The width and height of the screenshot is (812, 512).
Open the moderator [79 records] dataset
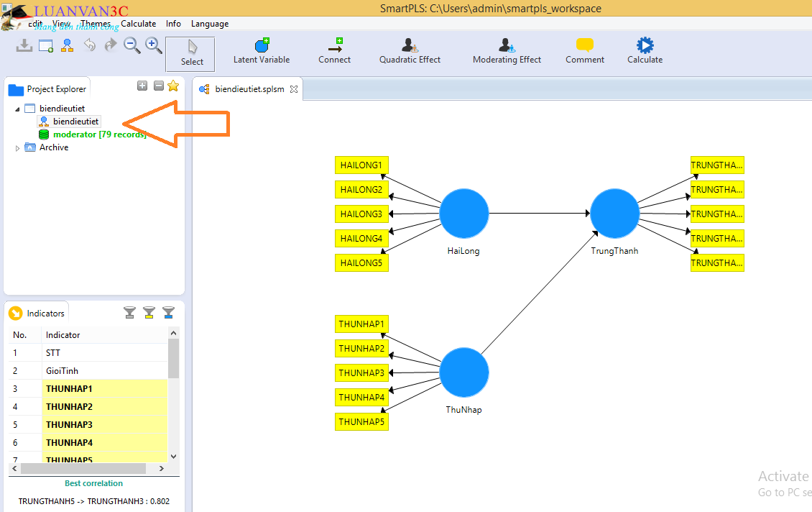click(x=99, y=134)
